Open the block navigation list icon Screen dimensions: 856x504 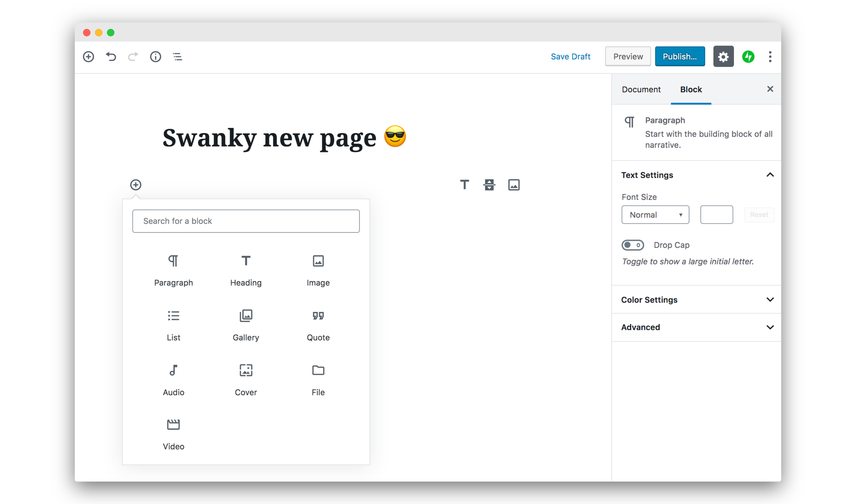(178, 57)
